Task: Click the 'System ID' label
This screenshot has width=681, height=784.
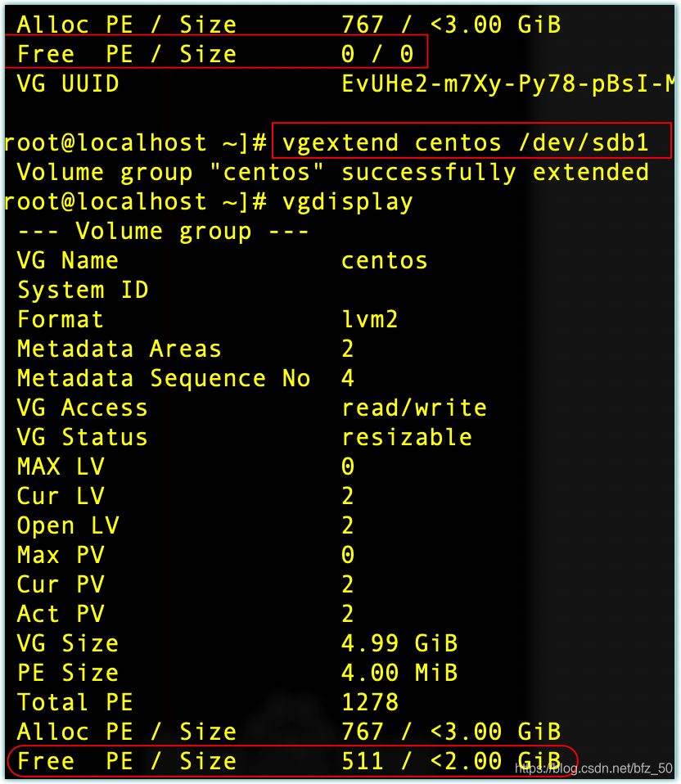Action: (83, 291)
